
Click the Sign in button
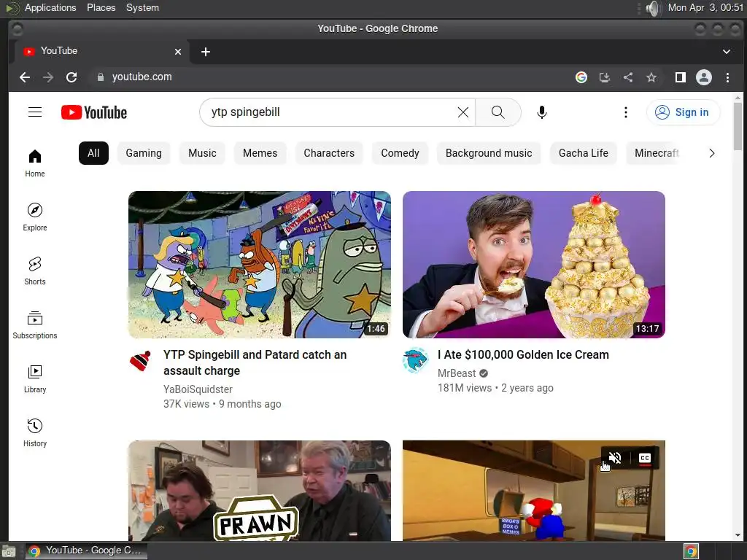point(683,112)
